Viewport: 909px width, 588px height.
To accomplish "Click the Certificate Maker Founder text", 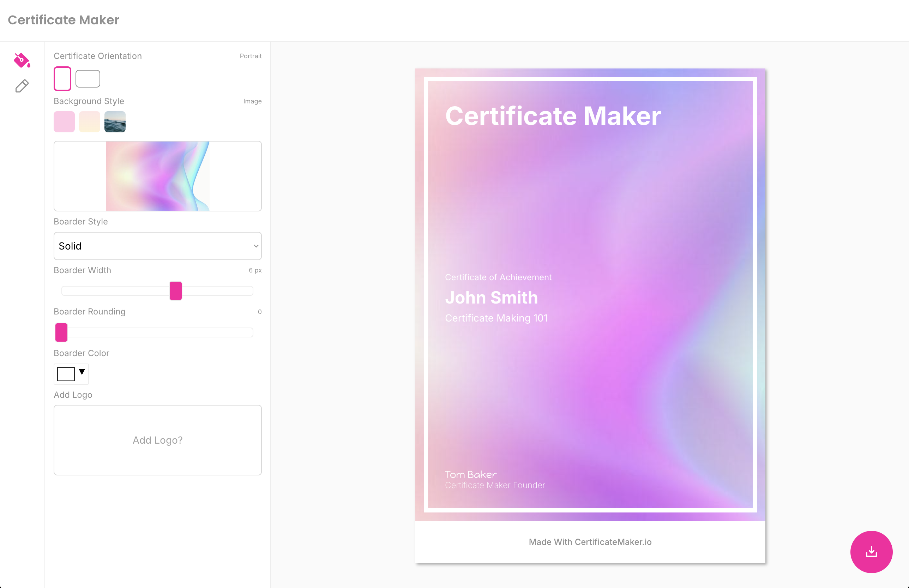I will tap(495, 485).
